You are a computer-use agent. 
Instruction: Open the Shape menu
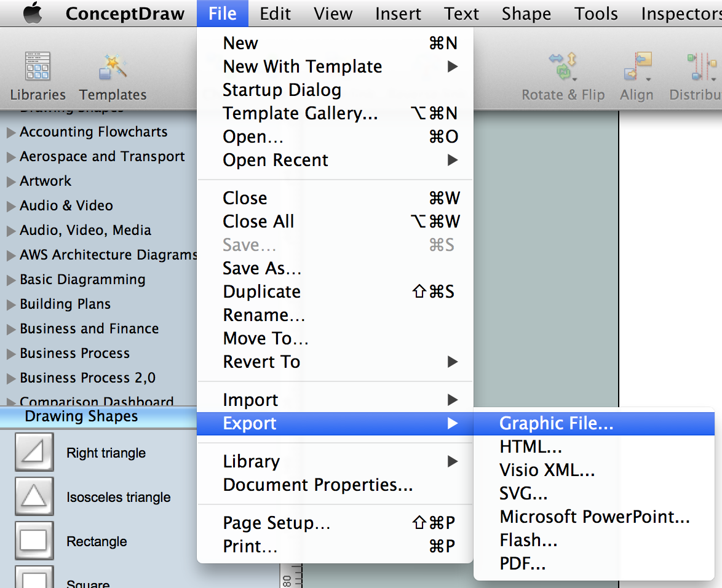526,14
